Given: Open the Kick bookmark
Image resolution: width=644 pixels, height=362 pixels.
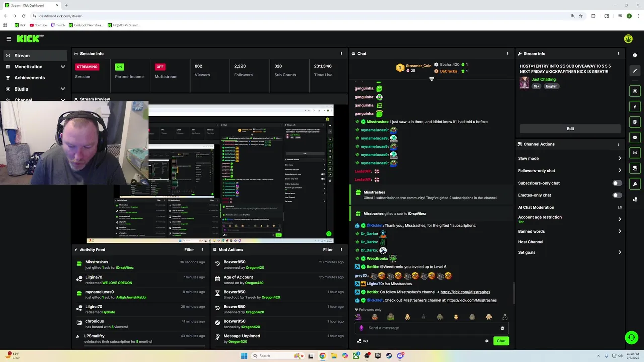Looking at the screenshot, I should [20, 25].
